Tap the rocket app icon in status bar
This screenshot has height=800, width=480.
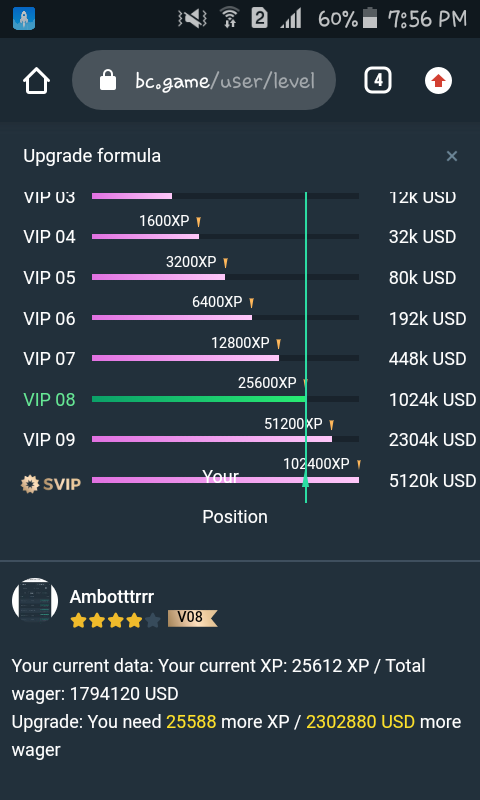24,19
